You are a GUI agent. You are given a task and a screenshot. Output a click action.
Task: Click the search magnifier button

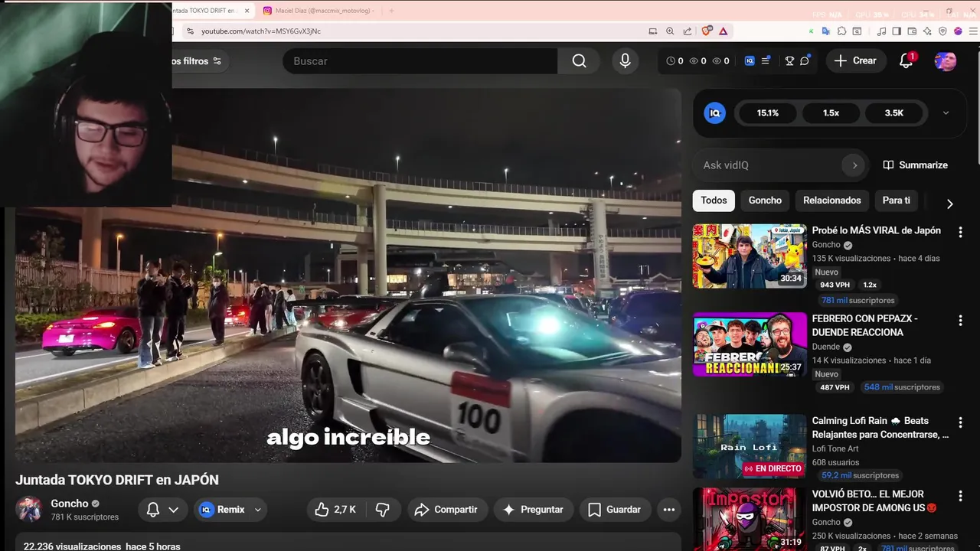pos(579,61)
